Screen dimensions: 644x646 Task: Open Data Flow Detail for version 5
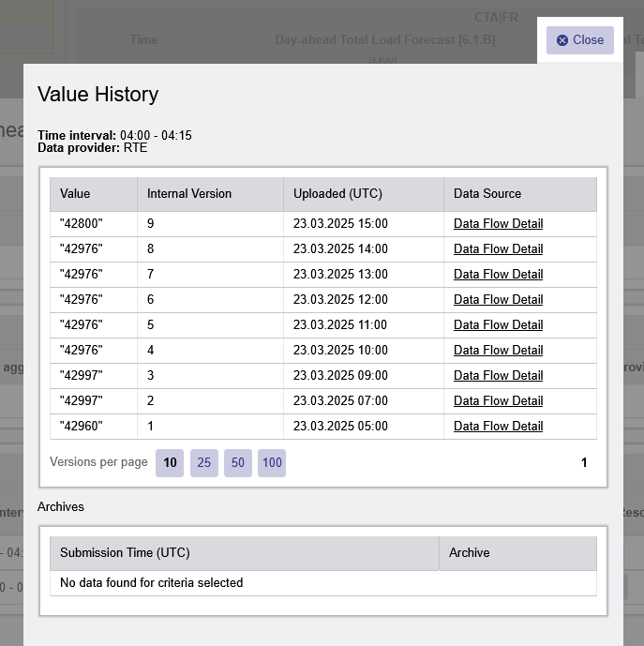click(498, 324)
